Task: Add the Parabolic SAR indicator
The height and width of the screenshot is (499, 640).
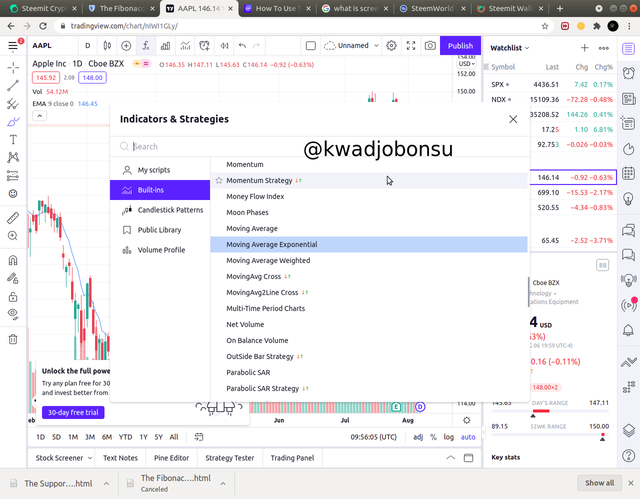Action: coord(369,373)
